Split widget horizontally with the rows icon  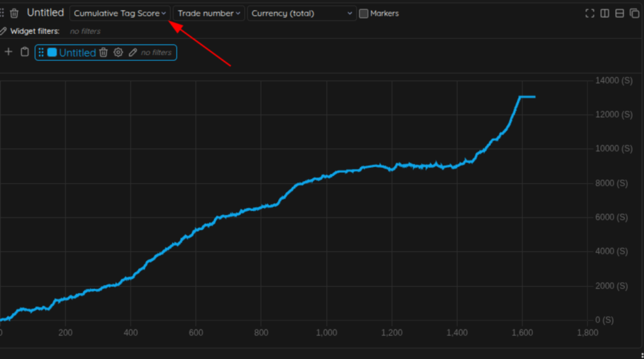pos(619,13)
